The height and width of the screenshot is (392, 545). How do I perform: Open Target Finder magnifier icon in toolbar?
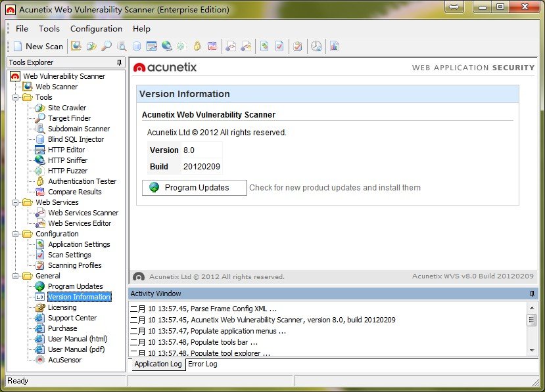tap(107, 46)
